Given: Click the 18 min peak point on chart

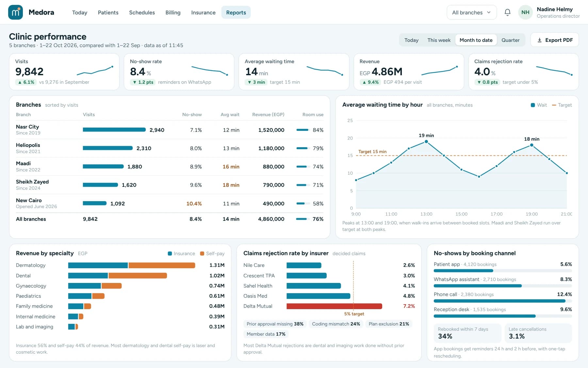Looking at the screenshot, I should tap(531, 145).
